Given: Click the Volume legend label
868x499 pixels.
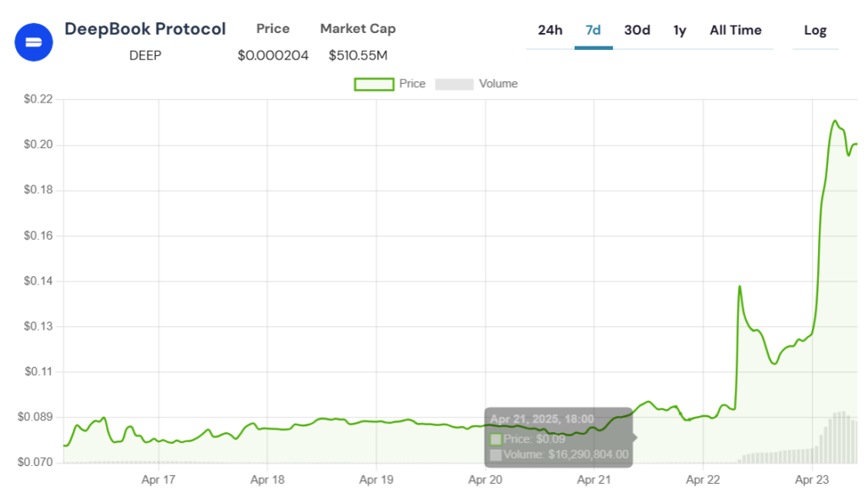Looking at the screenshot, I should [x=498, y=84].
